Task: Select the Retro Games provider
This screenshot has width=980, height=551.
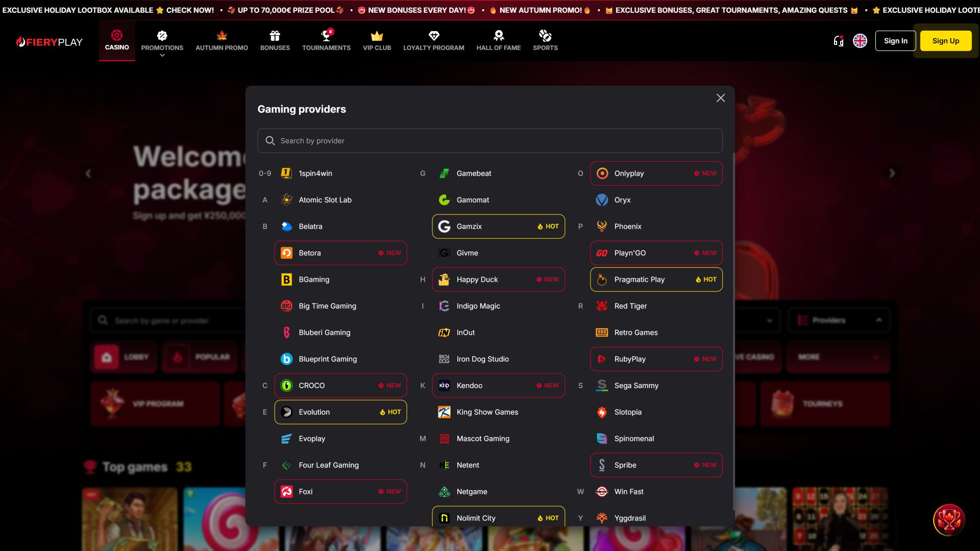Action: coord(656,333)
